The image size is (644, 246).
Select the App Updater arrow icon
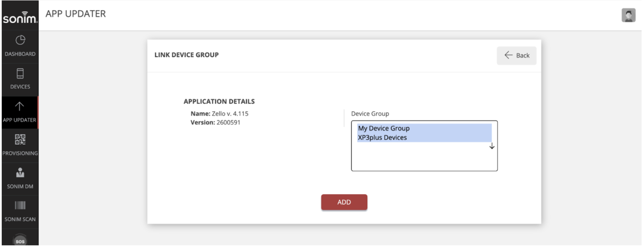pyautogui.click(x=19, y=106)
